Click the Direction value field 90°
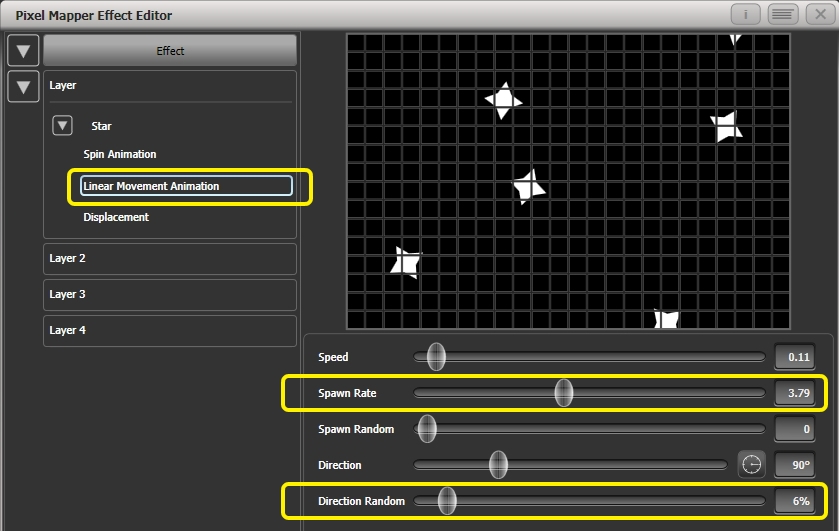Viewport: 839px width, 531px height. tap(795, 465)
